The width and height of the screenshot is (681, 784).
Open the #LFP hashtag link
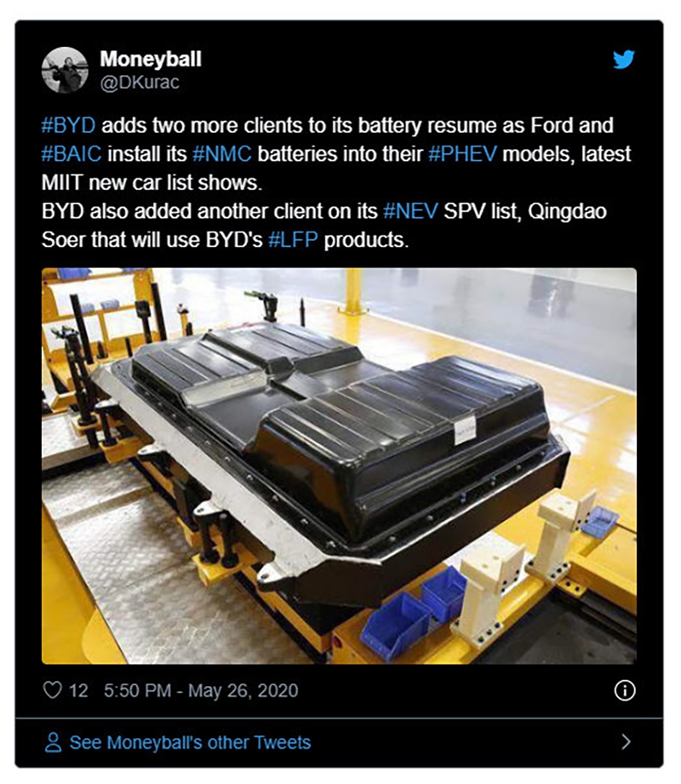pos(293,240)
